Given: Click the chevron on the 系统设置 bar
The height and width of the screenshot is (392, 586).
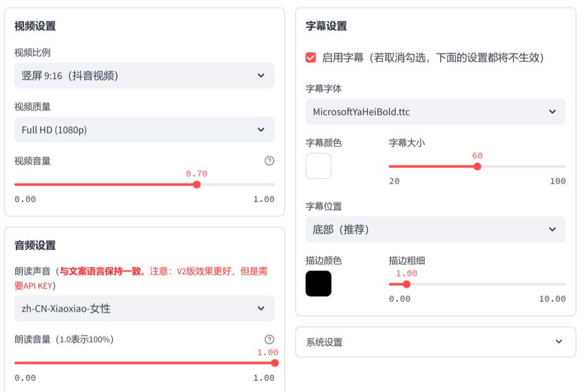Looking at the screenshot, I should [558, 342].
